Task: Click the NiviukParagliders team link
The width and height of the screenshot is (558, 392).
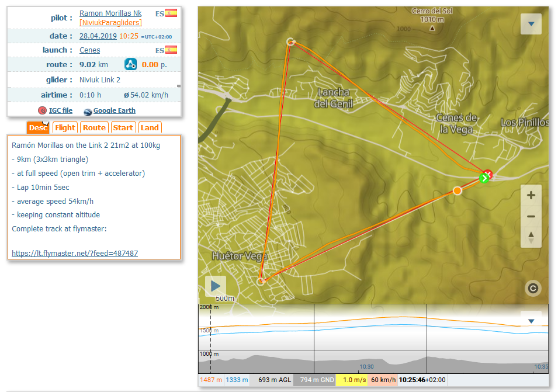Action: 110,23
